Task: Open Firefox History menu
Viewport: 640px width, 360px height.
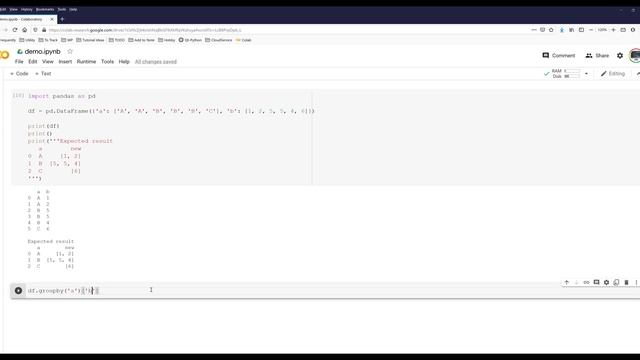Action: [27, 9]
